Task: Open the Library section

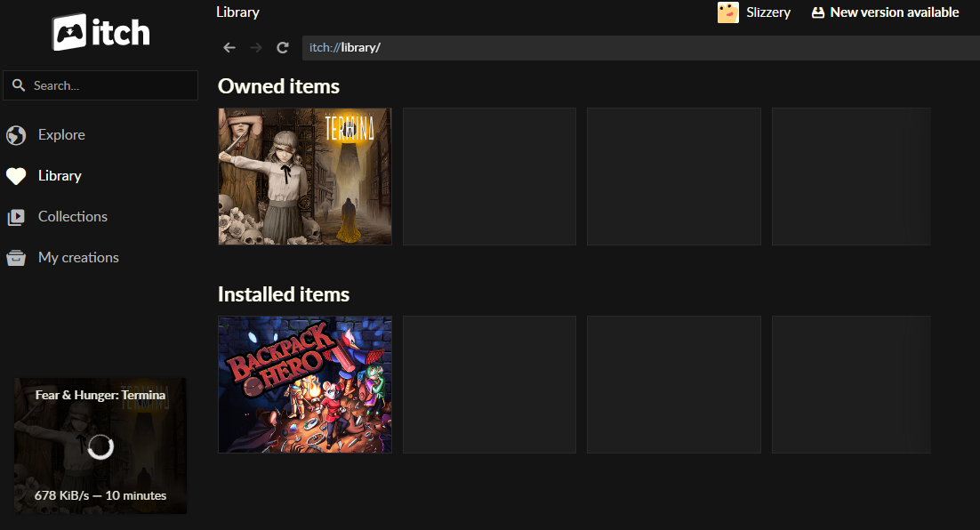Action: point(60,175)
